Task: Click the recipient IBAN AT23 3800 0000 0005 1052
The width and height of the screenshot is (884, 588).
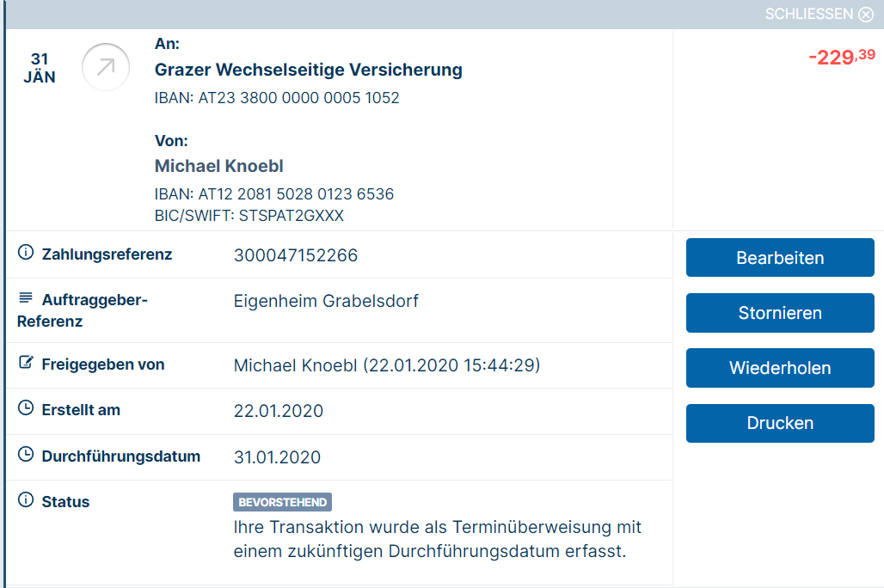Action: [298, 98]
